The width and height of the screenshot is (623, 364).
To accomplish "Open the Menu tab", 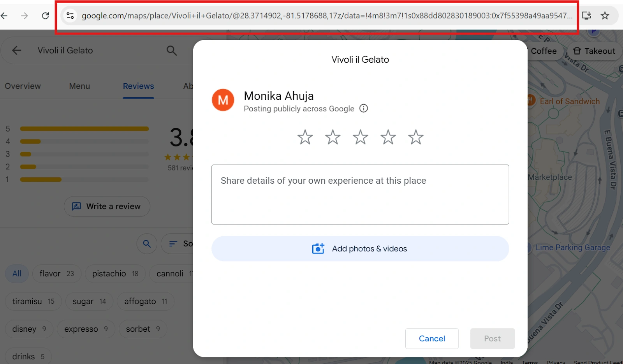I will 79,86.
